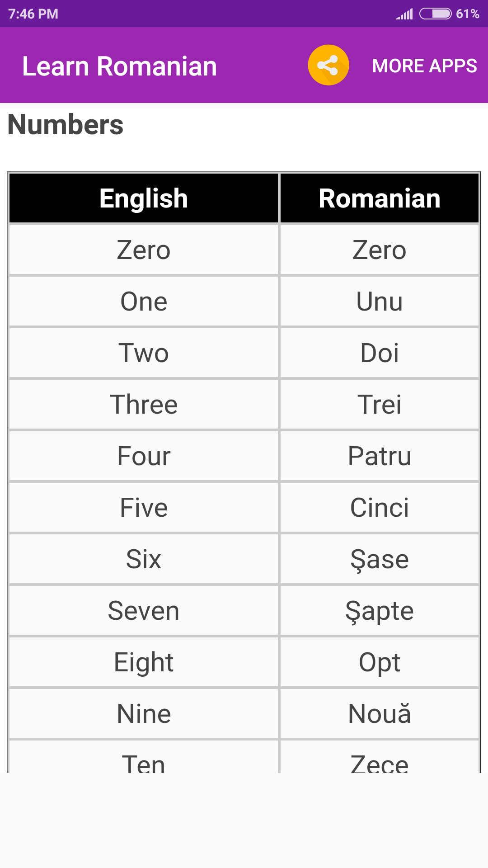Screen dimensions: 488x868
Task: Choose the Romanian word Șapte
Action: (x=380, y=612)
